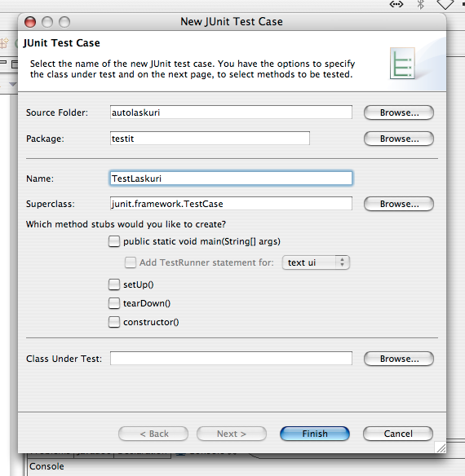
Task: Browse for the Source Folder
Action: [x=399, y=112]
